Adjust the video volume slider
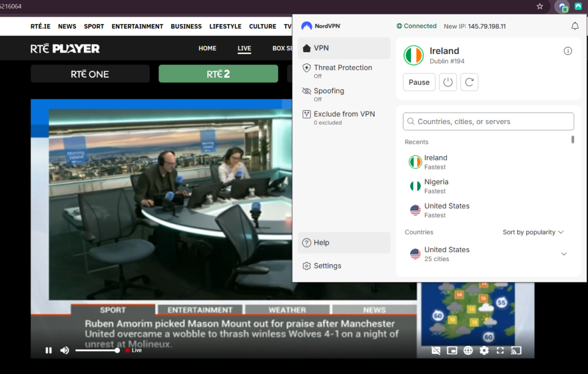Image resolution: width=588 pixels, height=374 pixels. 98,350
